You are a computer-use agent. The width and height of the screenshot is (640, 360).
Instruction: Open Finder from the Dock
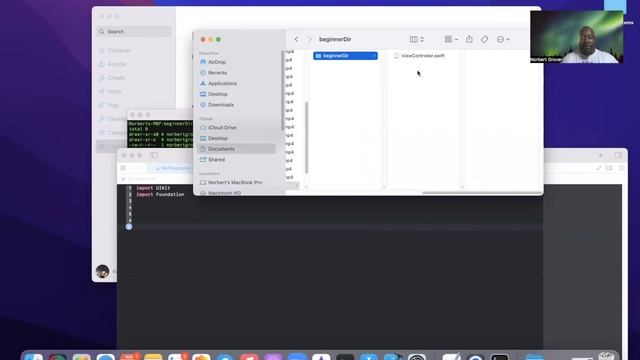point(34,357)
